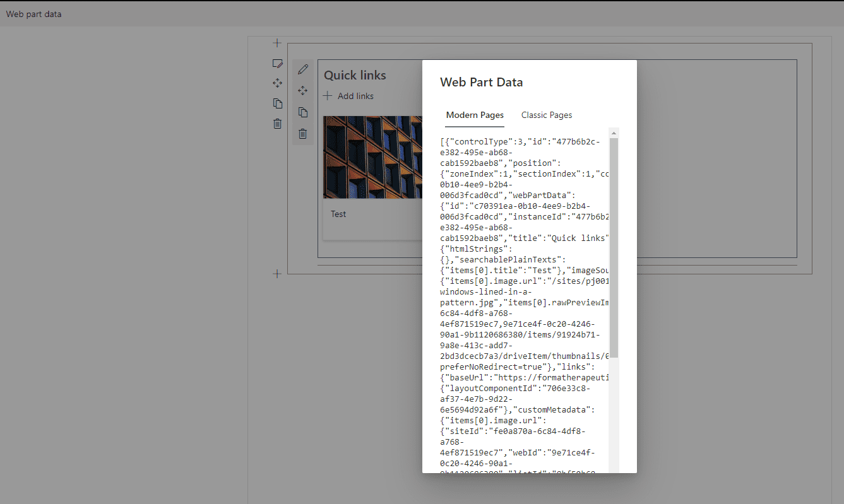
Task: Click the Web Part Data dialog heading
Action: tap(481, 83)
